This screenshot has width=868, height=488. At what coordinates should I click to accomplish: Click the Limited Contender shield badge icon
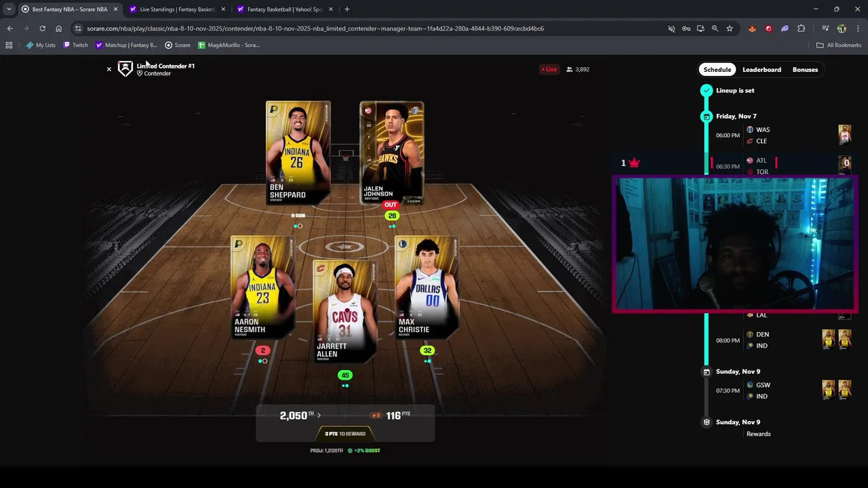click(125, 68)
